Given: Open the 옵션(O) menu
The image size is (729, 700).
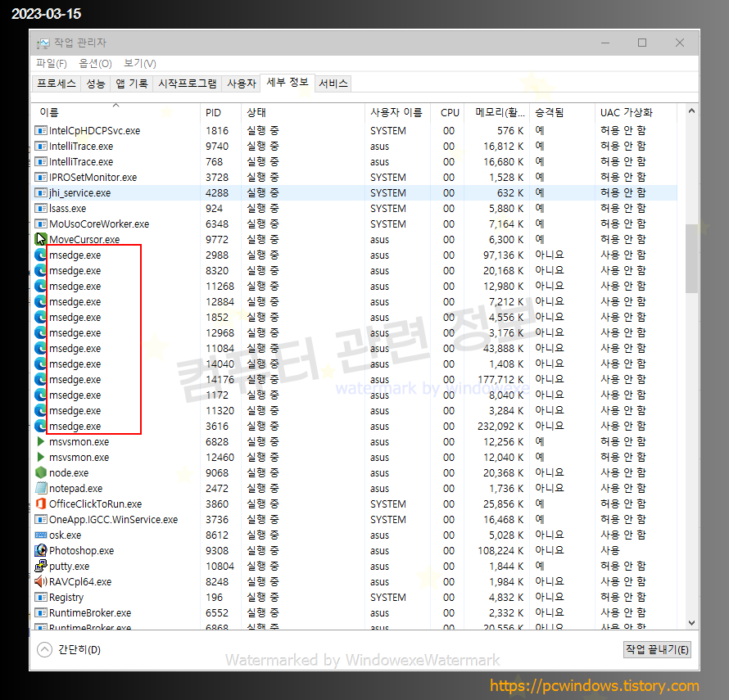Looking at the screenshot, I should (95, 63).
